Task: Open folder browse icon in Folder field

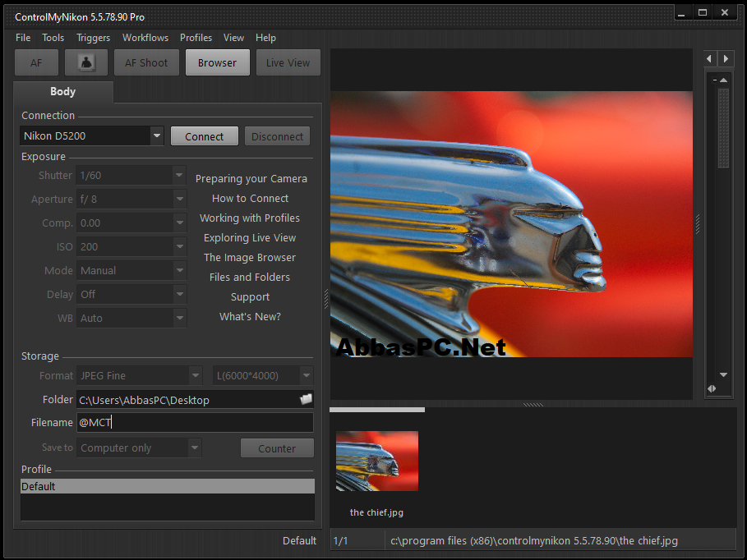Action: 306,399
